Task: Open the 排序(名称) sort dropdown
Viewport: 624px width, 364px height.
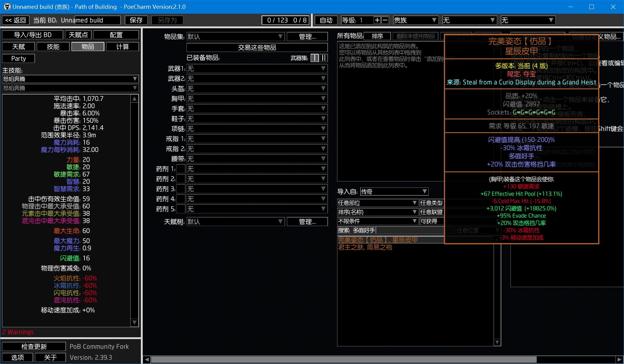Action: coord(378,212)
